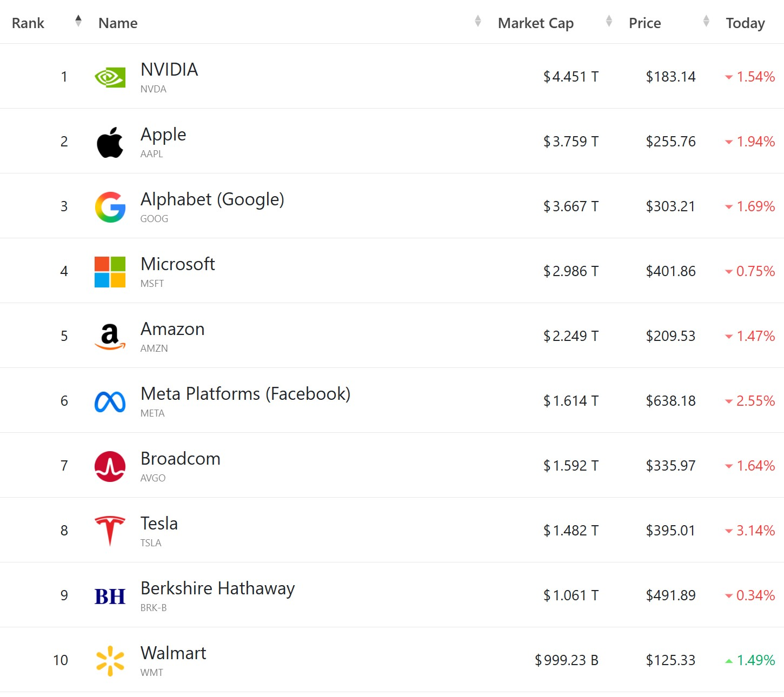Click the Broadcom red logo
This screenshot has width=784, height=697.
coord(110,466)
